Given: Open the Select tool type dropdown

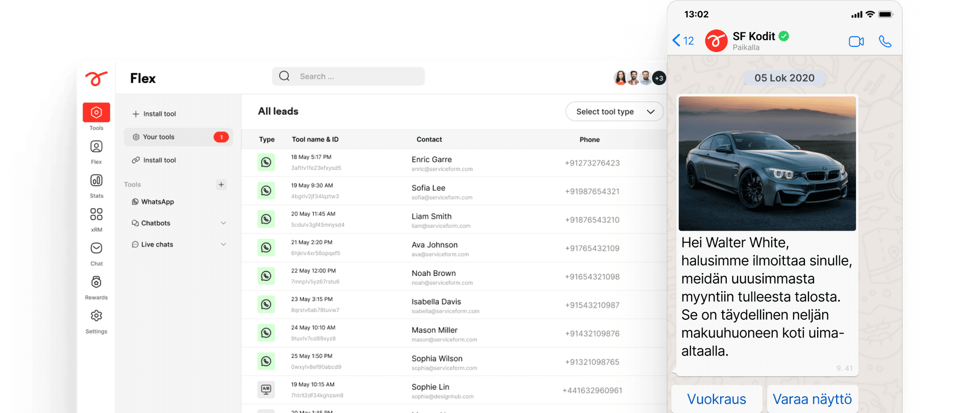Looking at the screenshot, I should click(614, 112).
